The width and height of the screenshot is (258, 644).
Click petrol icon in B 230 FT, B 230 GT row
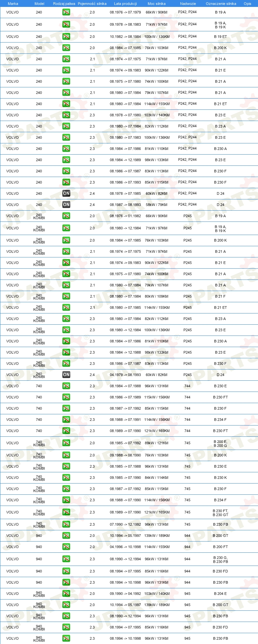click(66, 512)
